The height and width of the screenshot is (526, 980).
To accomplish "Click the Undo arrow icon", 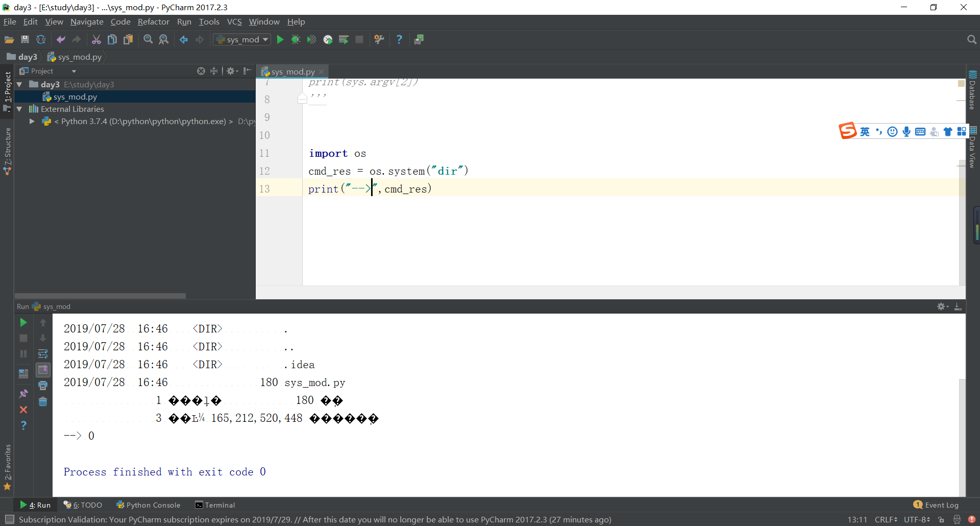I will pyautogui.click(x=61, y=39).
